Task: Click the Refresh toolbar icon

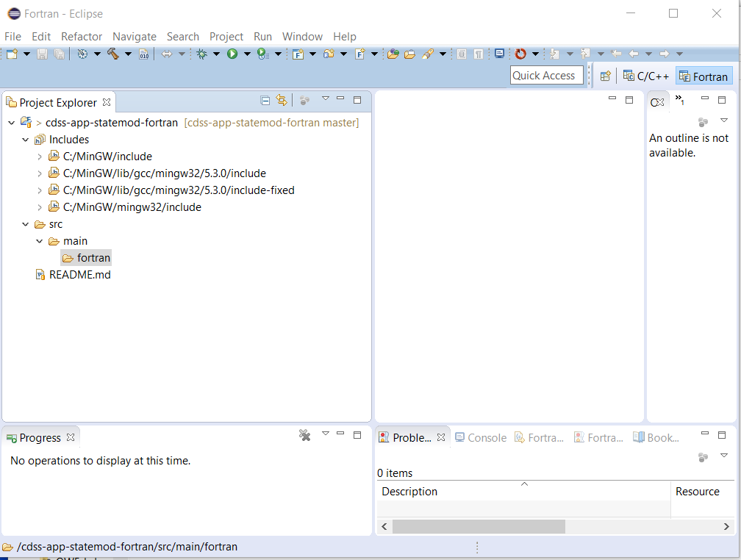Action: (521, 54)
